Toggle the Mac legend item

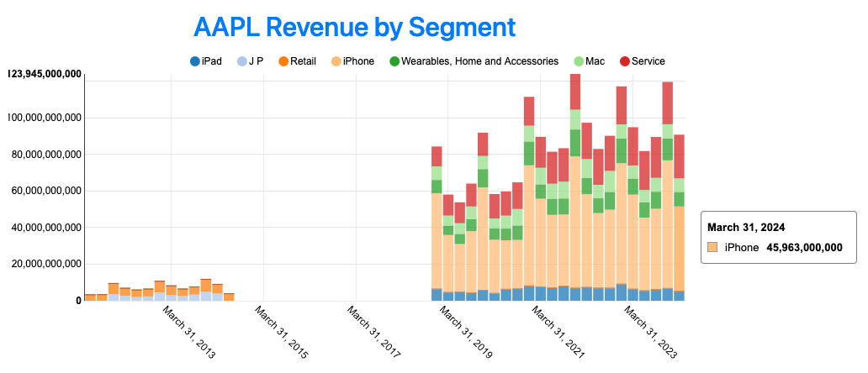tap(589, 61)
